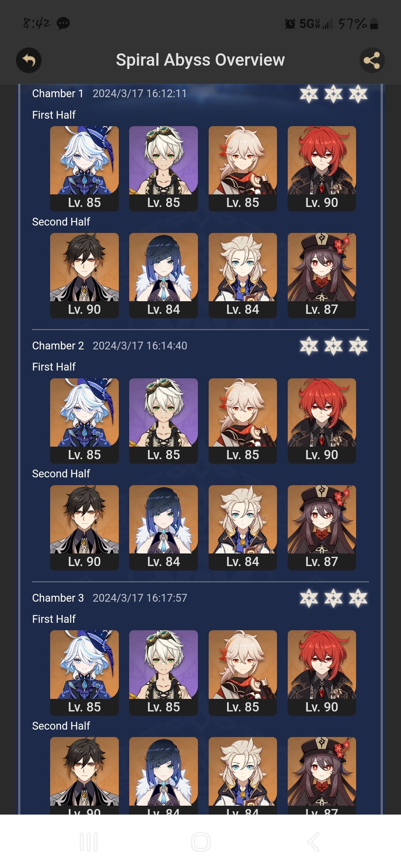Select Furina portrait in Chamber 1 First Half
The width and height of the screenshot is (401, 868).
point(84,168)
